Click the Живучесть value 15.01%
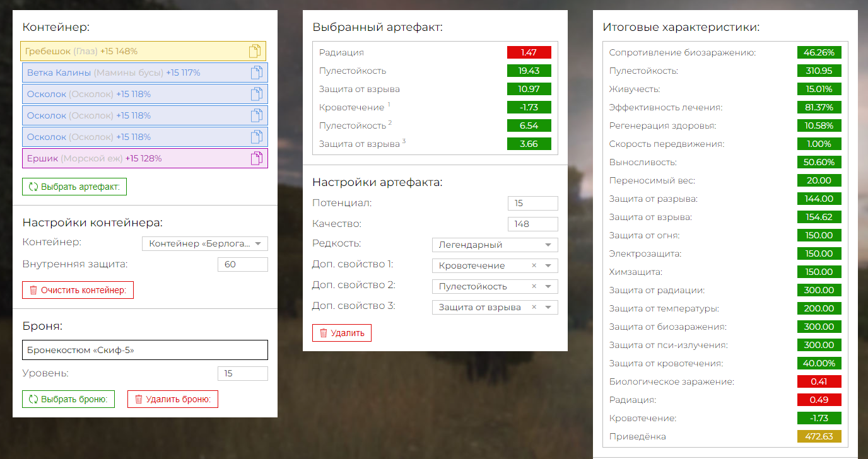This screenshot has width=868, height=459. coord(819,89)
